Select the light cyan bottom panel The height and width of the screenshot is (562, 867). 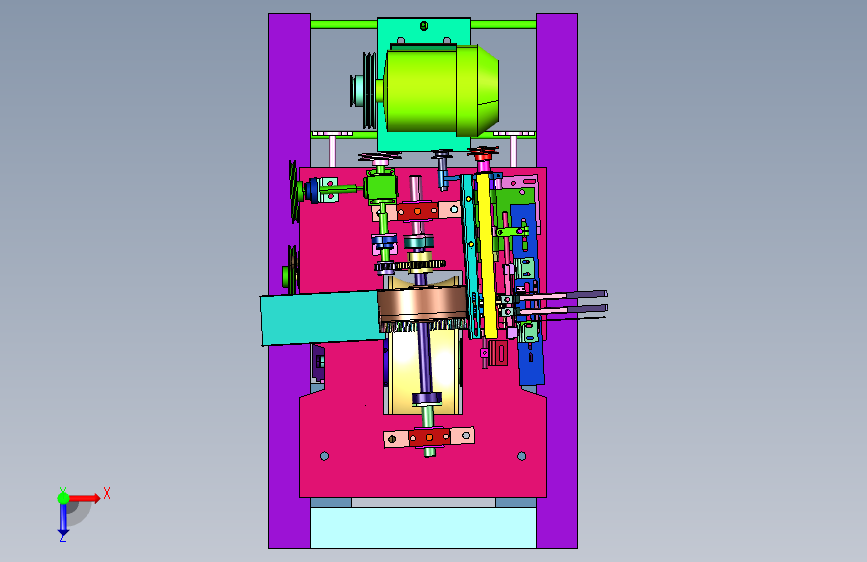(423, 528)
